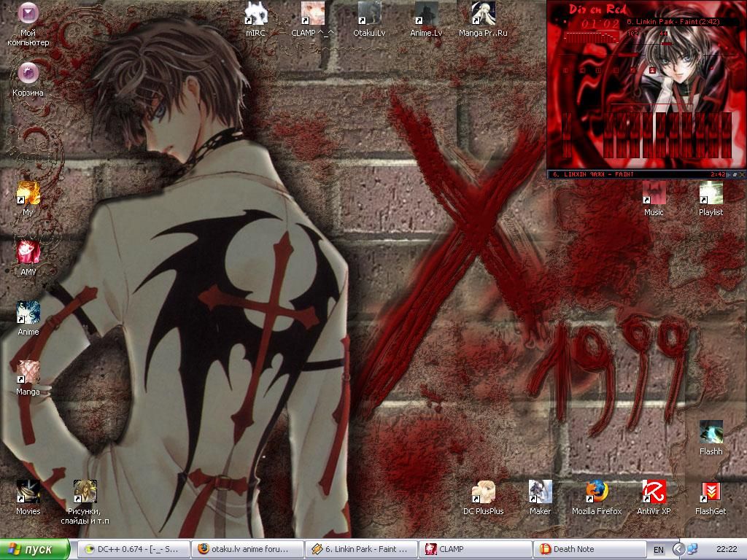Click previous track in the music player
This screenshot has width=747, height=560.
[x=566, y=71]
